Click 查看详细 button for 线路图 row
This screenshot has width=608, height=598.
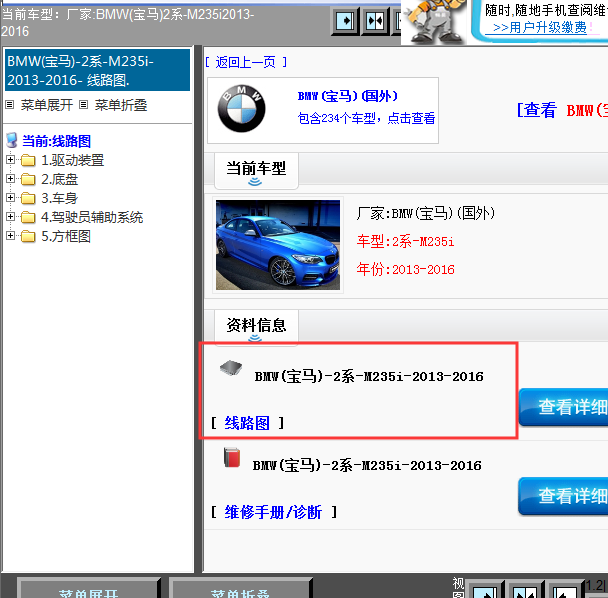pyautogui.click(x=563, y=407)
